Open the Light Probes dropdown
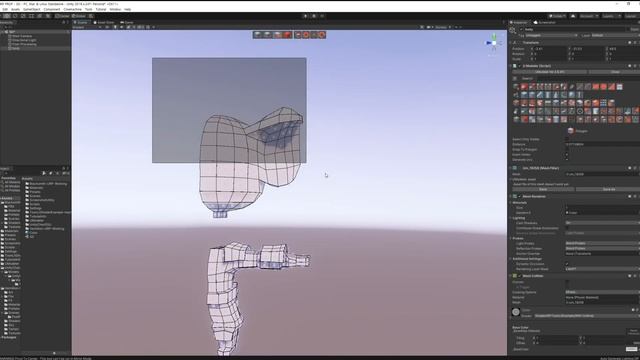 coord(602,243)
